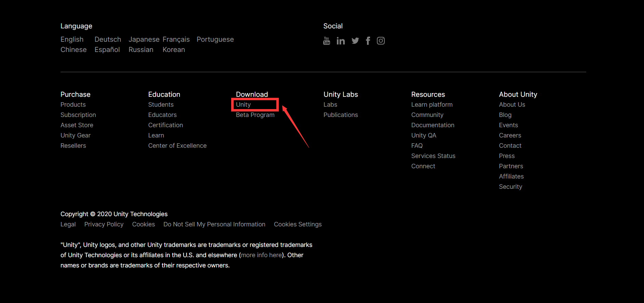Open Labs under Unity Labs

click(x=330, y=105)
